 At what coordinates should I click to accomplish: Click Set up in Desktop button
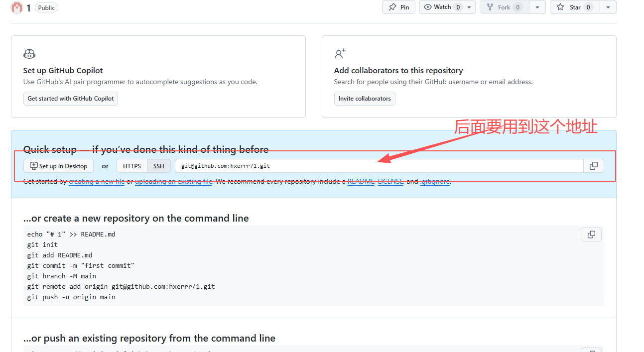58,166
